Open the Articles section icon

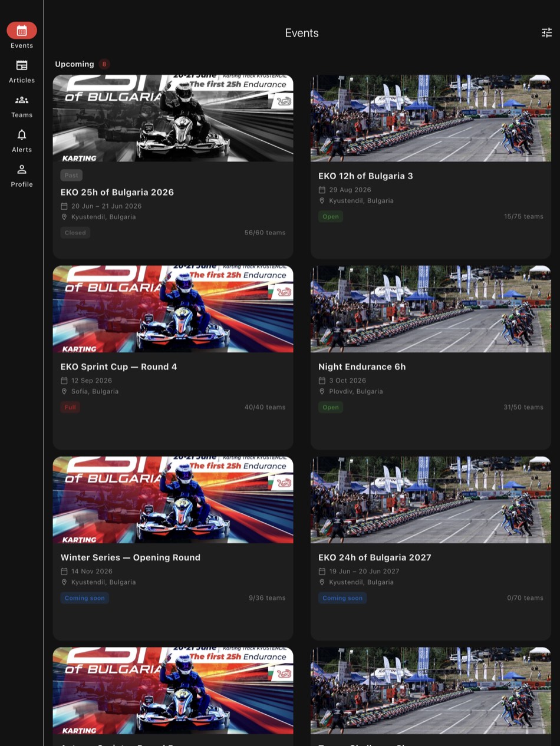22,65
